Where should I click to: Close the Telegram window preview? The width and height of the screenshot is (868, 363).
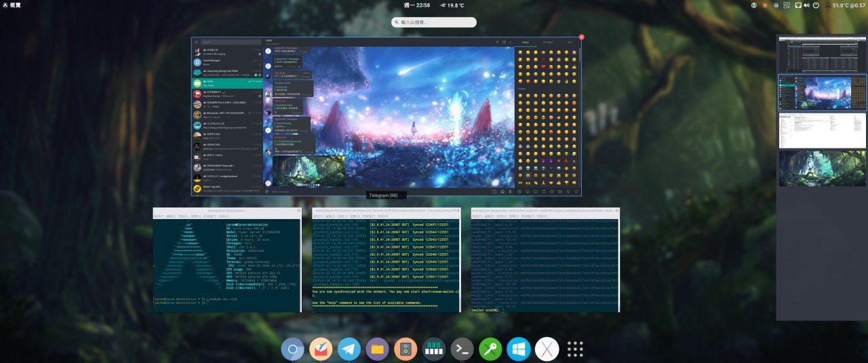pyautogui.click(x=581, y=37)
